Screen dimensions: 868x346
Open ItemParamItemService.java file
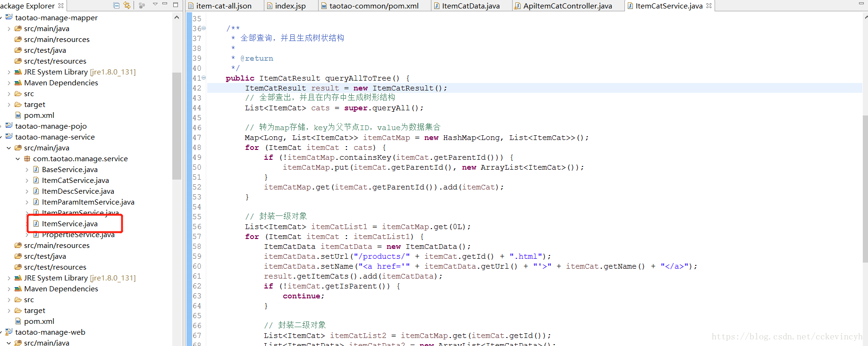coord(88,202)
